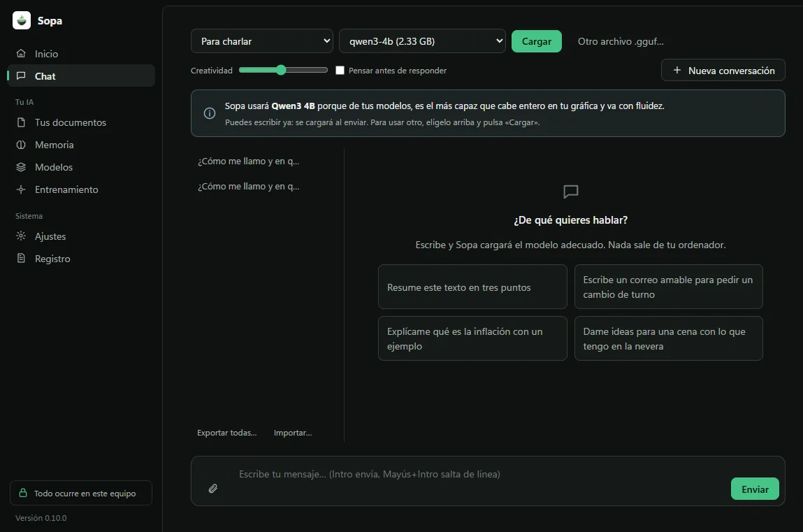The width and height of the screenshot is (803, 532).
Task: Choose suggestion Explícame qué es la inflación
Action: pyautogui.click(x=472, y=338)
